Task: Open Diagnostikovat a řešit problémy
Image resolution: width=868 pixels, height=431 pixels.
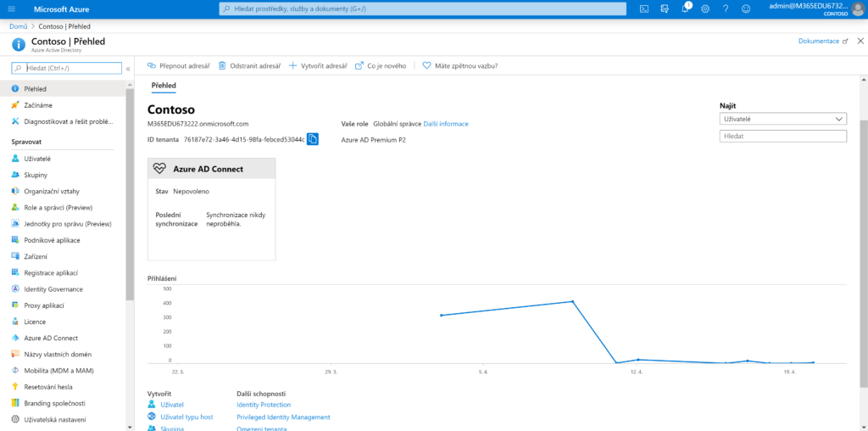Action: [x=63, y=121]
